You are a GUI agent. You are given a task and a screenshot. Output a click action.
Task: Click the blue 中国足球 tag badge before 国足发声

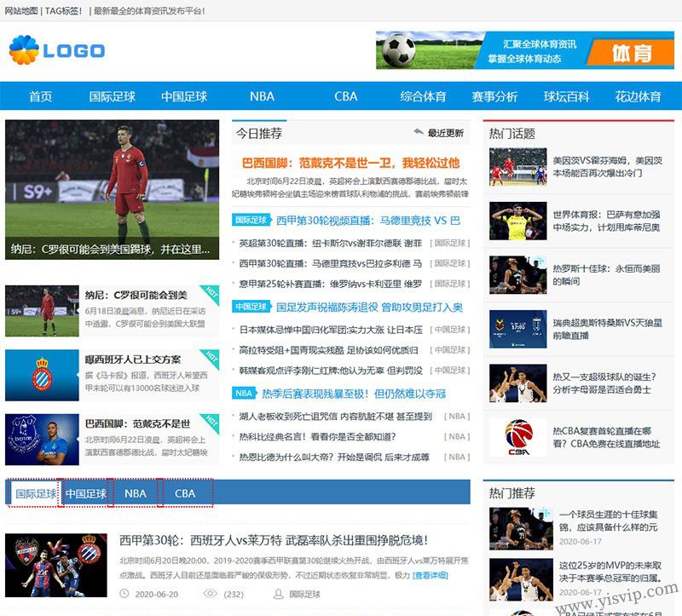click(x=251, y=307)
